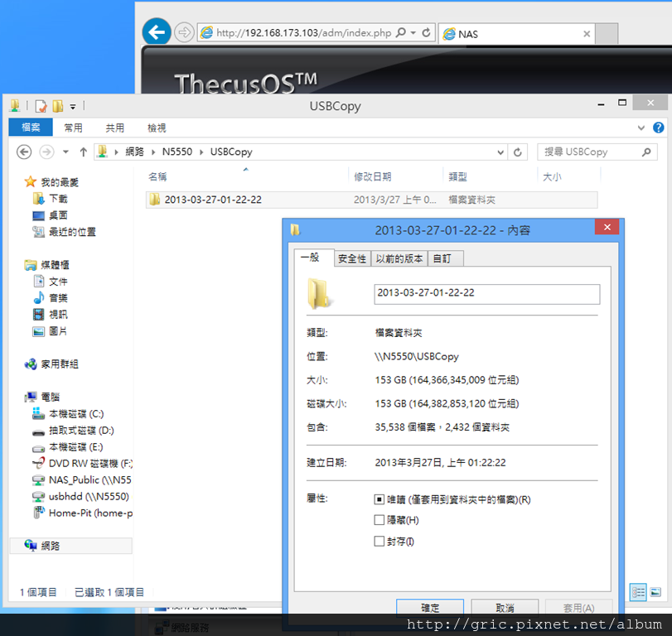
Task: Click the New Folder quick access icon
Action: tap(58, 106)
